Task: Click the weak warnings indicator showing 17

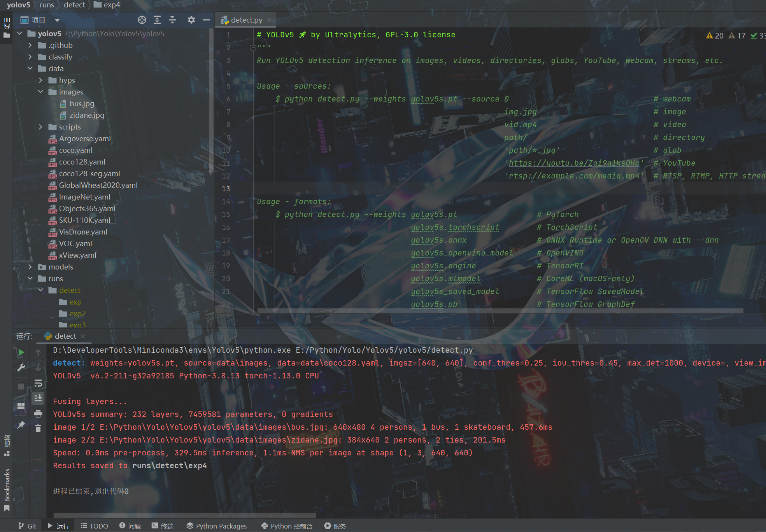Action: tap(737, 36)
